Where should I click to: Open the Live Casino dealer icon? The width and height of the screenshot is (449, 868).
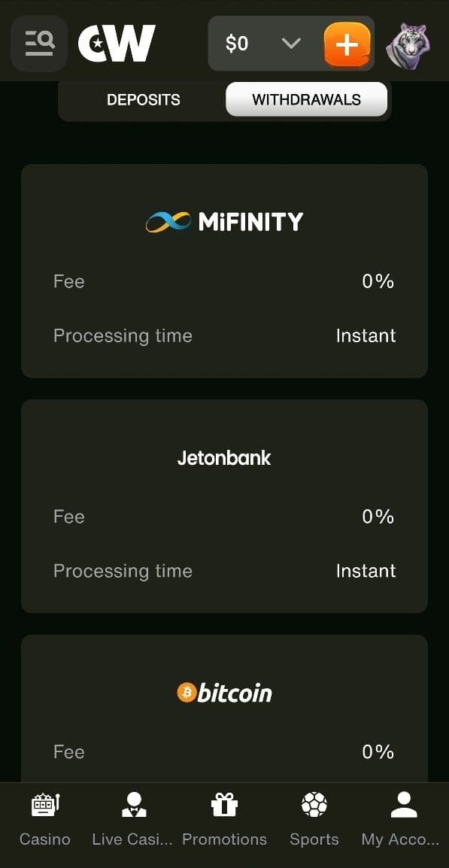(x=134, y=804)
